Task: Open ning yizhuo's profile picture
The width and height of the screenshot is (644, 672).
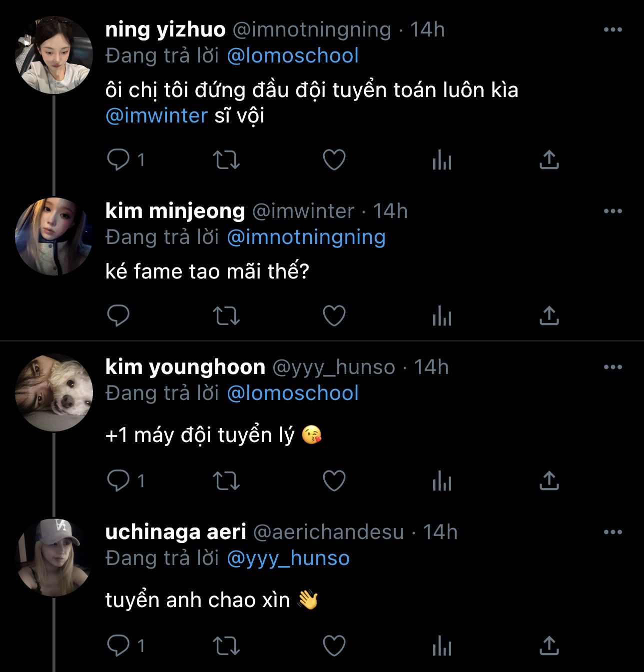Action: point(54,55)
